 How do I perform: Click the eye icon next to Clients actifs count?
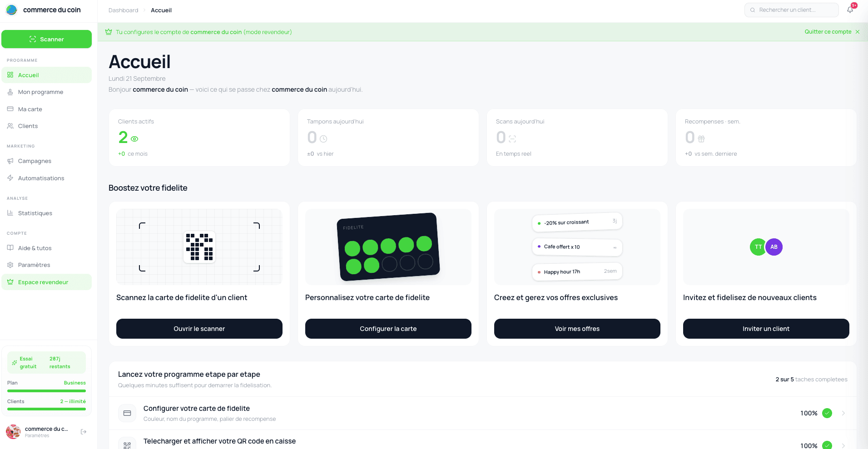[x=134, y=139]
